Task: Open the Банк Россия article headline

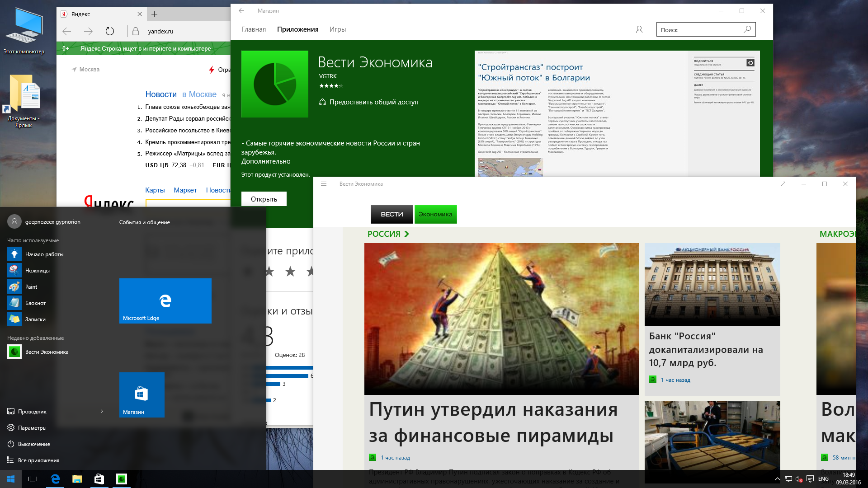Action: tap(706, 349)
